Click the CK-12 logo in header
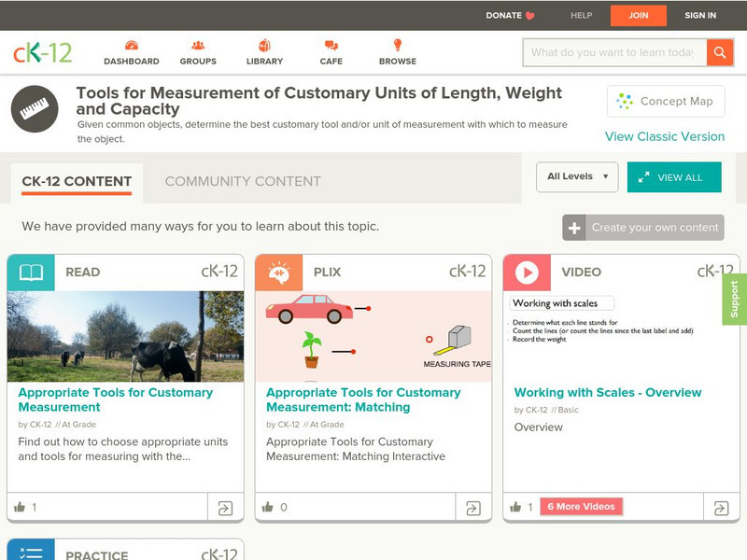 click(x=42, y=52)
